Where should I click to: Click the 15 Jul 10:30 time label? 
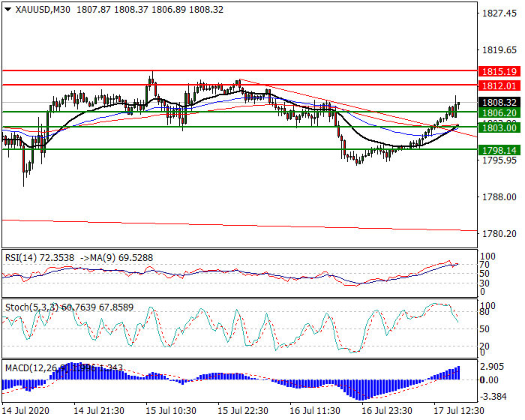click(171, 410)
